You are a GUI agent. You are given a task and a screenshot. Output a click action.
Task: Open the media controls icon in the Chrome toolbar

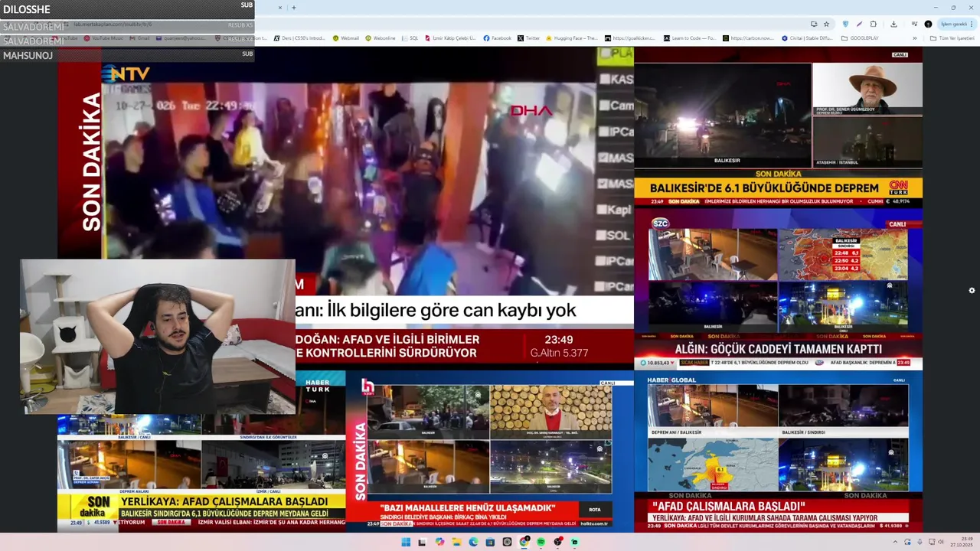[x=914, y=24]
